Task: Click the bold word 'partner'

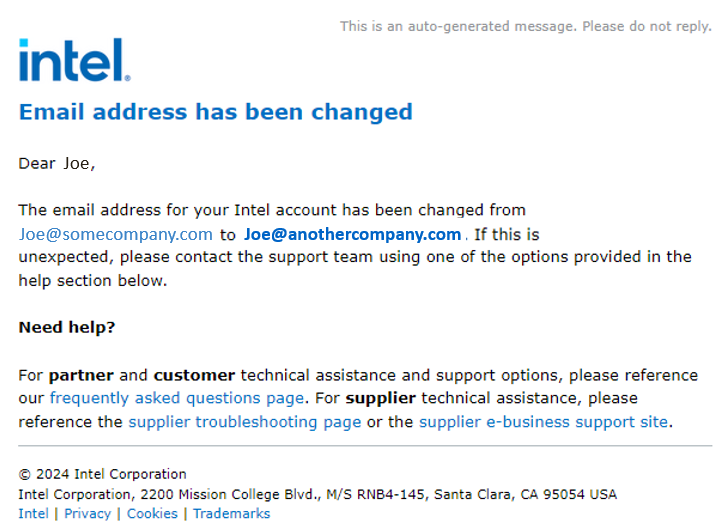Action: click(x=81, y=376)
